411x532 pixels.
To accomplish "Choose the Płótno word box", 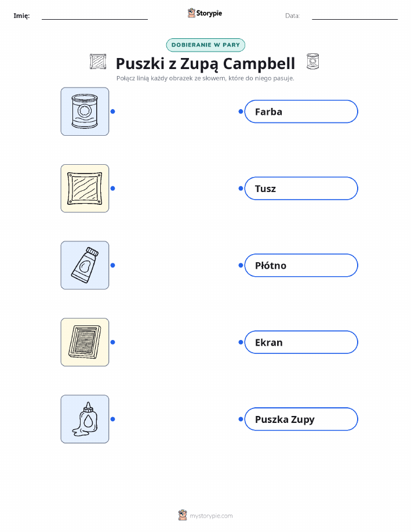I will pyautogui.click(x=301, y=265).
